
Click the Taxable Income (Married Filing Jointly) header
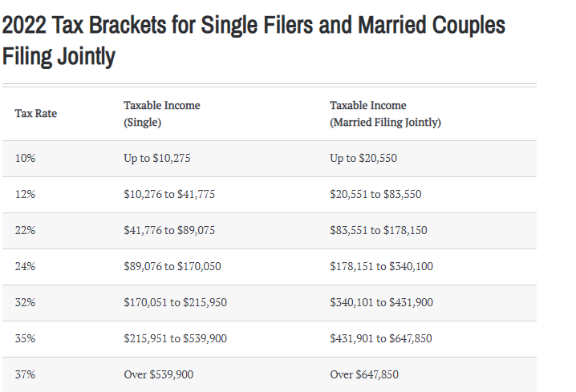[385, 113]
